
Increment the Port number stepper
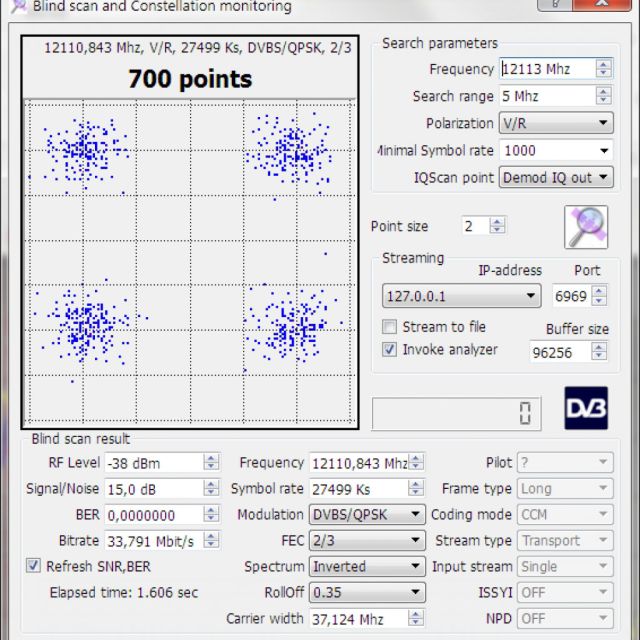[x=598, y=292]
